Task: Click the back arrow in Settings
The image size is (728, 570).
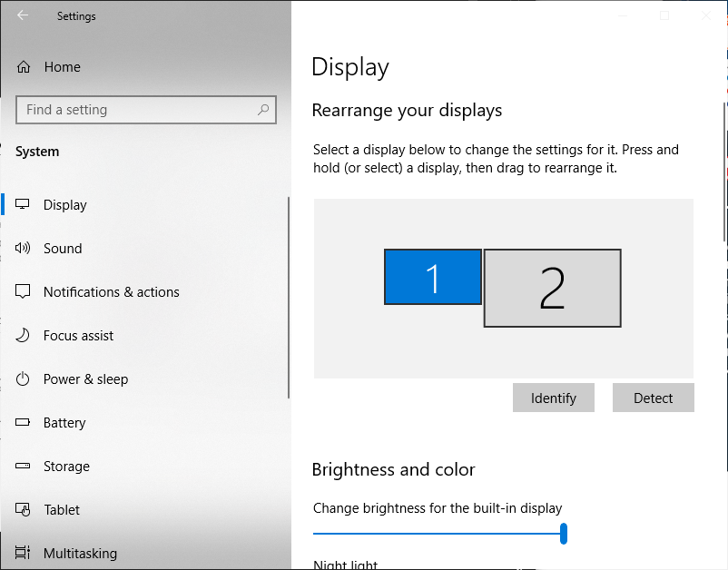Action: pyautogui.click(x=23, y=15)
